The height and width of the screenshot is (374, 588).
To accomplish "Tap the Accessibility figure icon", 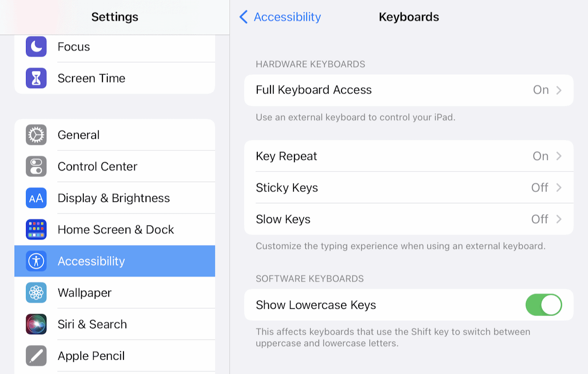I will coord(36,261).
